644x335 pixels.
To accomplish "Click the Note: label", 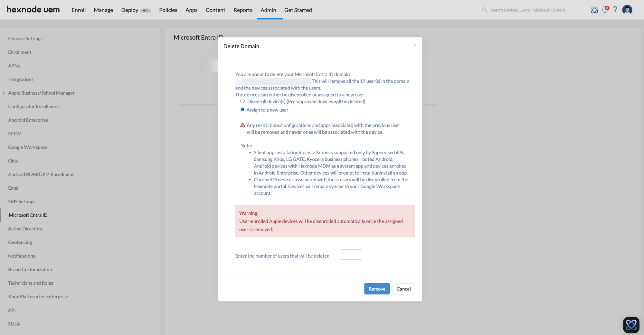I will [x=246, y=146].
